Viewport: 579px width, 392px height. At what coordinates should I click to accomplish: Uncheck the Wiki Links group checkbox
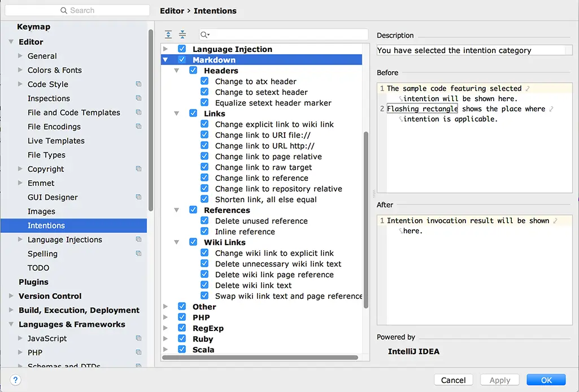[x=193, y=242]
